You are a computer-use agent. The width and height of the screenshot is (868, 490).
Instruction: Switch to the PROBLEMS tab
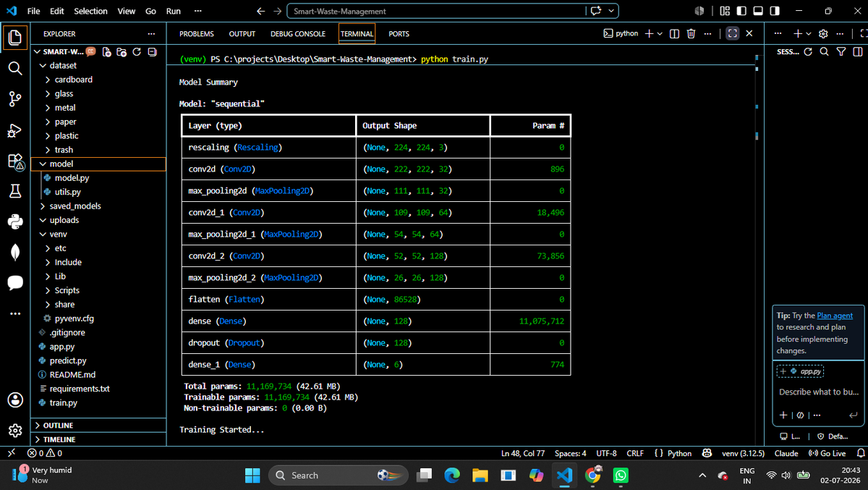click(x=197, y=34)
